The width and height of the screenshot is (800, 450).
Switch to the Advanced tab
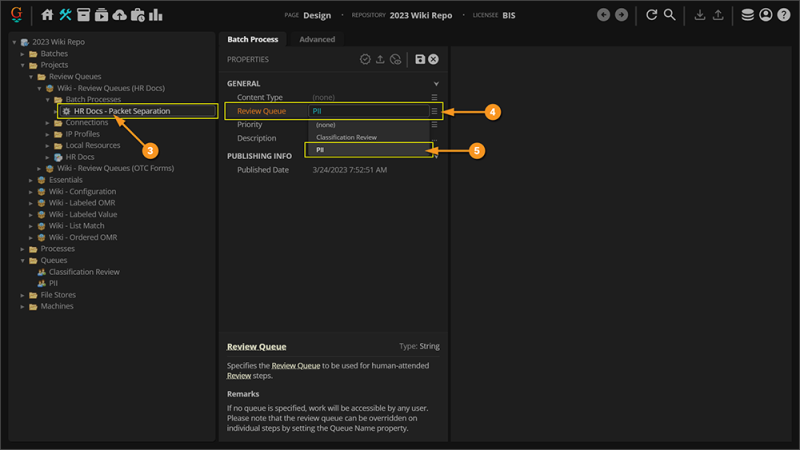tap(318, 39)
